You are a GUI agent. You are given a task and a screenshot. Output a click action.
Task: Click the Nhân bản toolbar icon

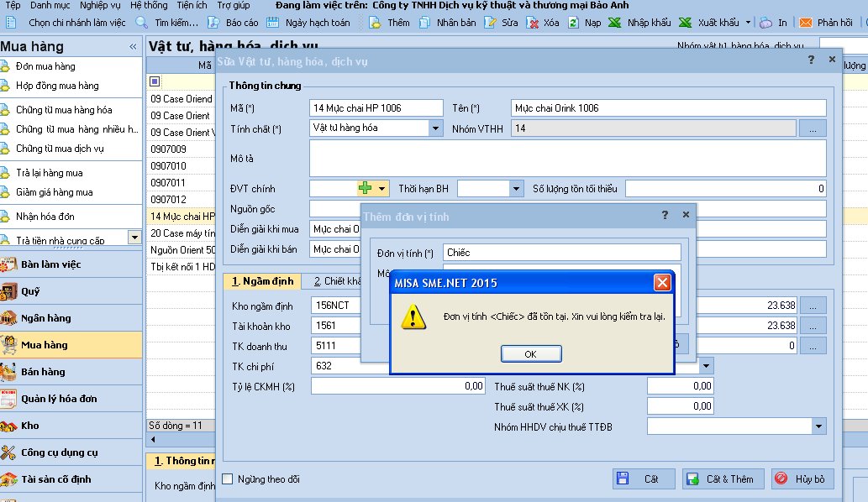(424, 23)
